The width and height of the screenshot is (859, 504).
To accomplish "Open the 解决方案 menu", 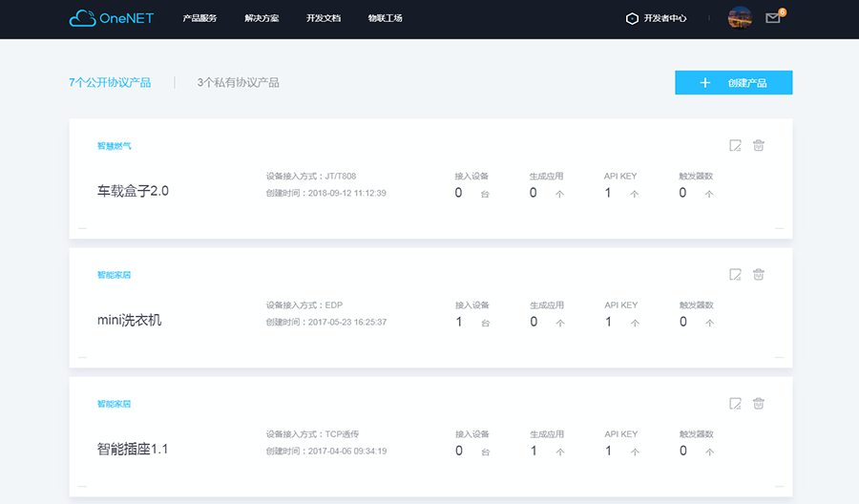I will [x=262, y=18].
